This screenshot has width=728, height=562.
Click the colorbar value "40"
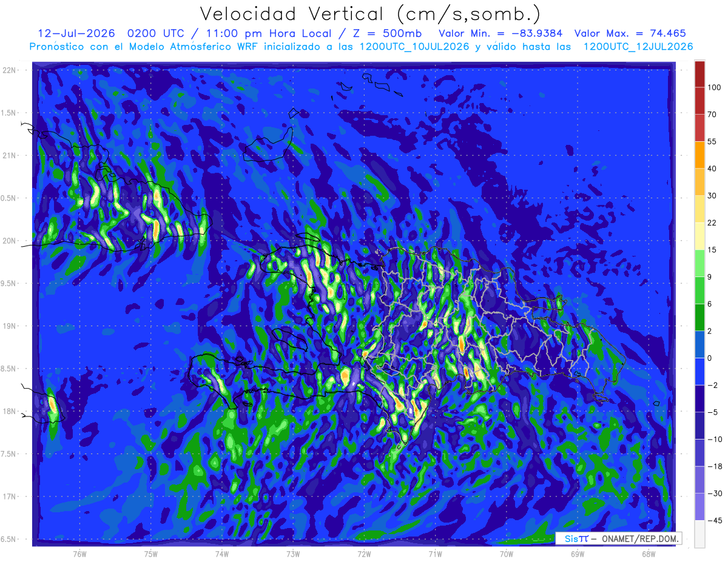click(x=713, y=169)
